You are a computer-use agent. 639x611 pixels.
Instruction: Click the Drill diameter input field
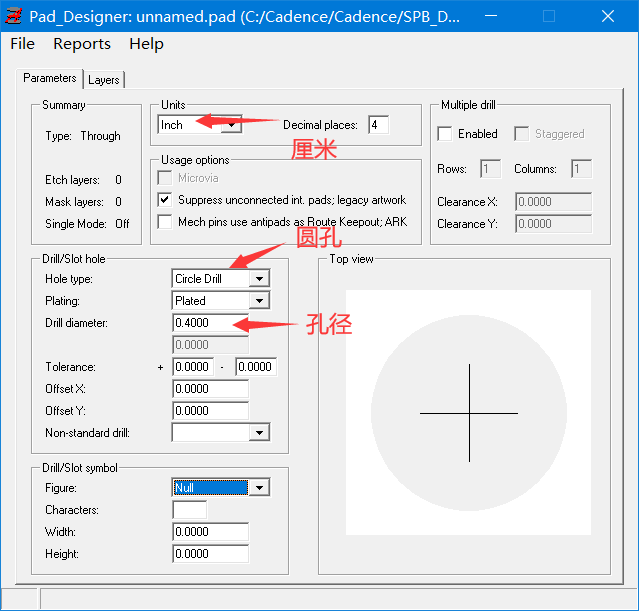click(210, 323)
